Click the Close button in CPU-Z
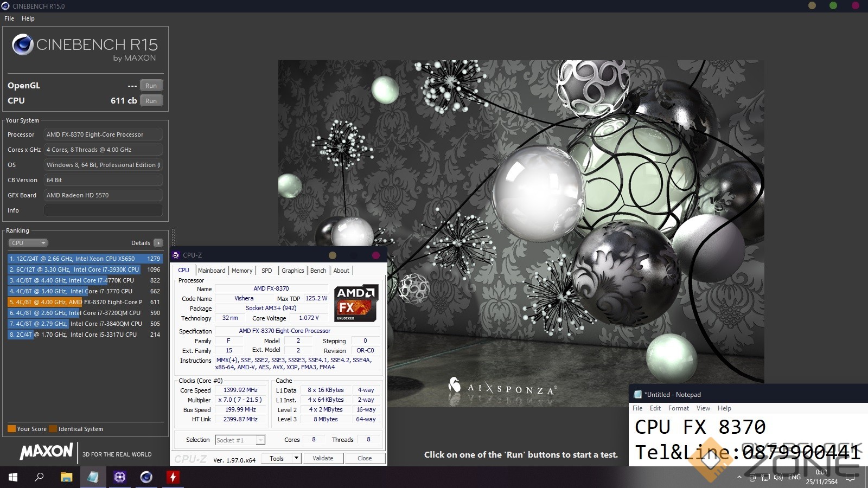This screenshot has width=868, height=488. tap(365, 458)
